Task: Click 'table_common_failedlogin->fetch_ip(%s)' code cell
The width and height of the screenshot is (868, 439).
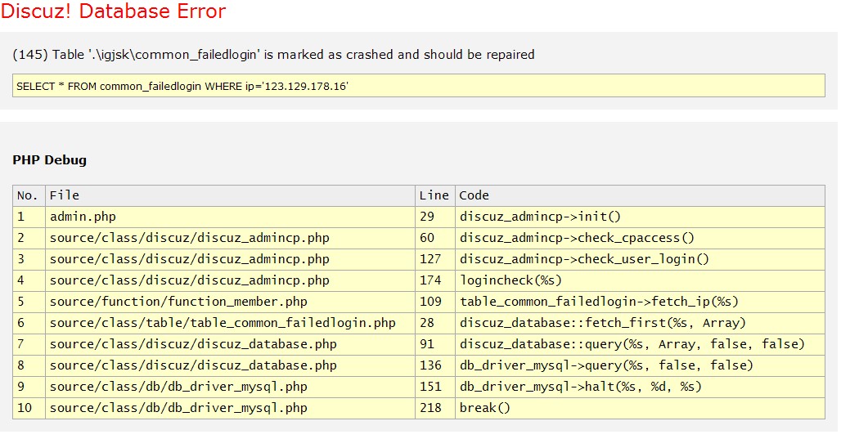Action: coord(640,302)
